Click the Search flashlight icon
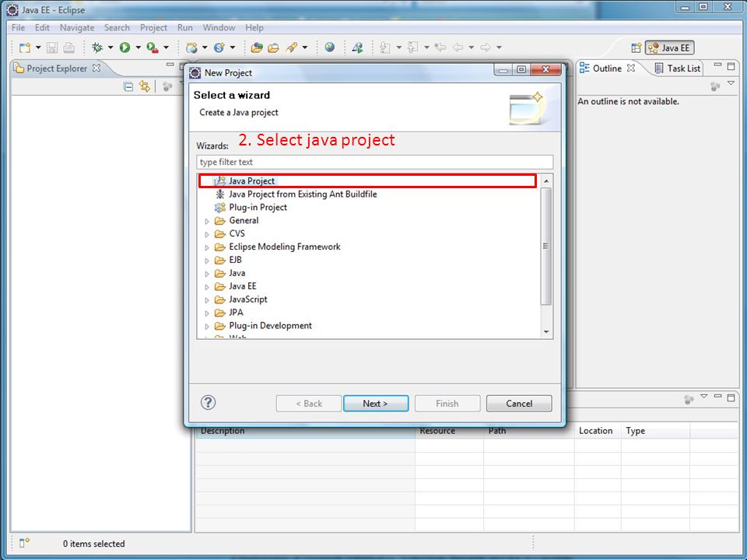Image resolution: width=747 pixels, height=560 pixels. pyautogui.click(x=291, y=47)
